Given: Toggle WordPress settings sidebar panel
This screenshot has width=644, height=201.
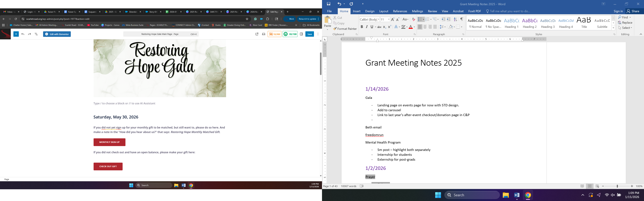Looking at the screenshot, I should [301, 34].
